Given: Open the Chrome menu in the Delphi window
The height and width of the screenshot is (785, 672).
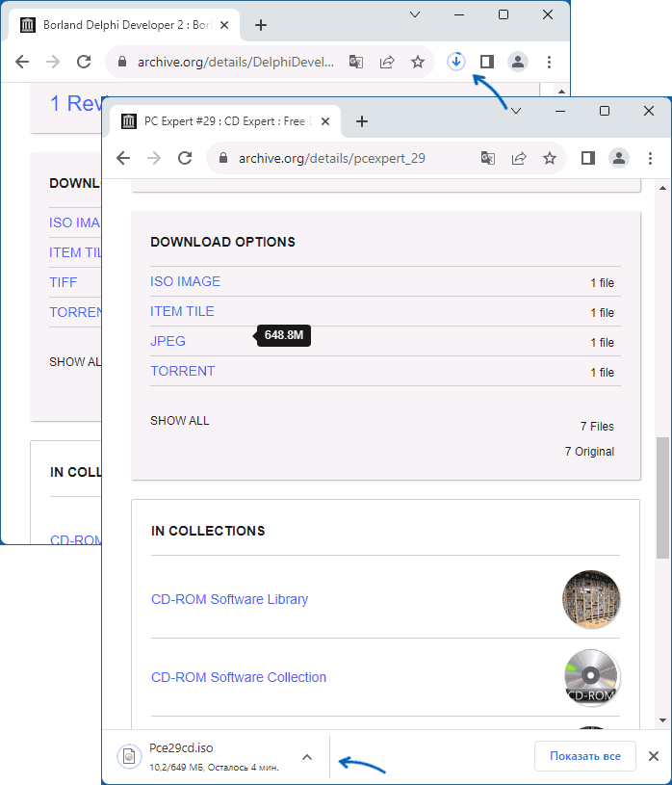Looking at the screenshot, I should tap(549, 62).
